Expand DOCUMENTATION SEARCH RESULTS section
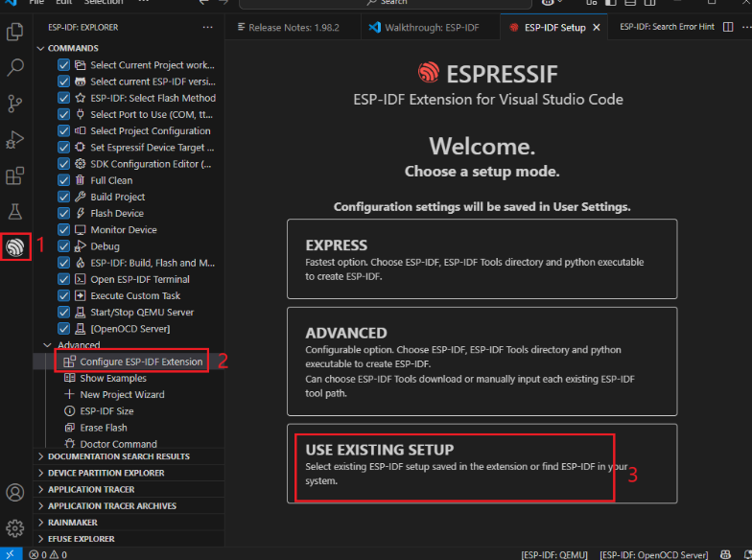The height and width of the screenshot is (560, 752). point(129,456)
